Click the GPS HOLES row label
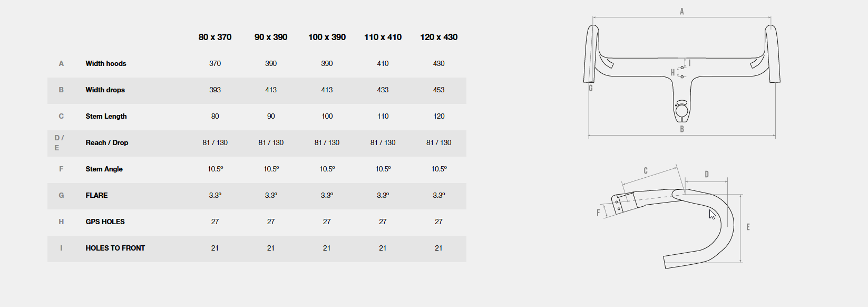 tap(105, 222)
